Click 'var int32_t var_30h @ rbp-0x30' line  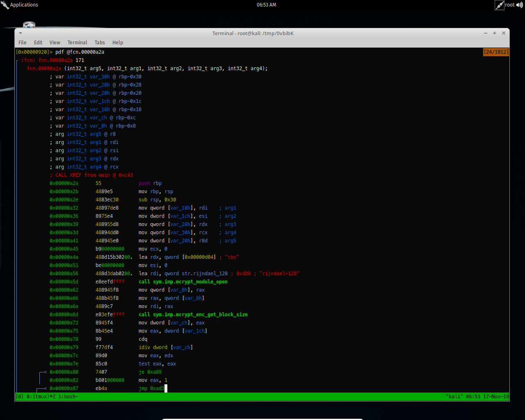96,77
